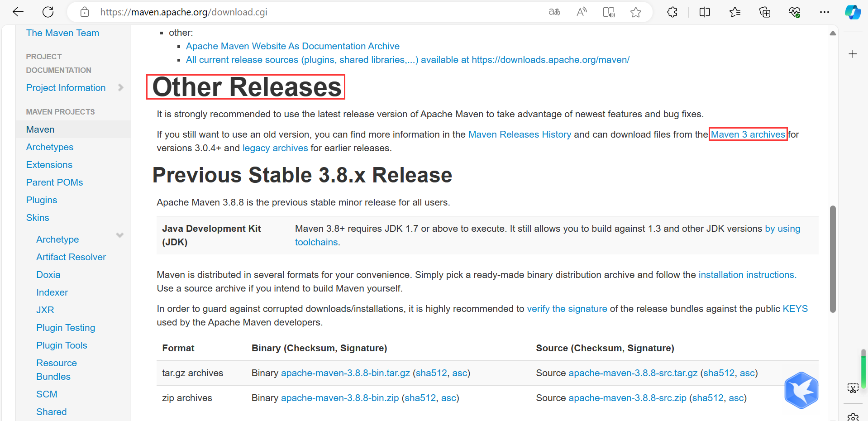Open asc signature for bin.tar.gz

[460, 373]
